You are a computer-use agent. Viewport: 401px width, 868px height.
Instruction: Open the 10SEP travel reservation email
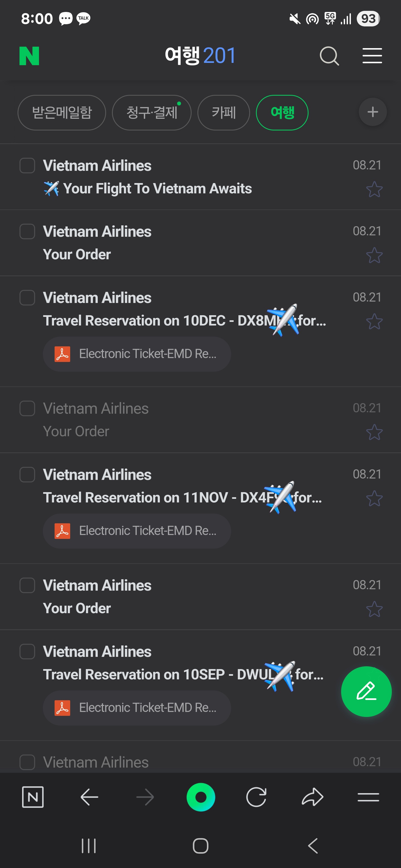coord(182,674)
